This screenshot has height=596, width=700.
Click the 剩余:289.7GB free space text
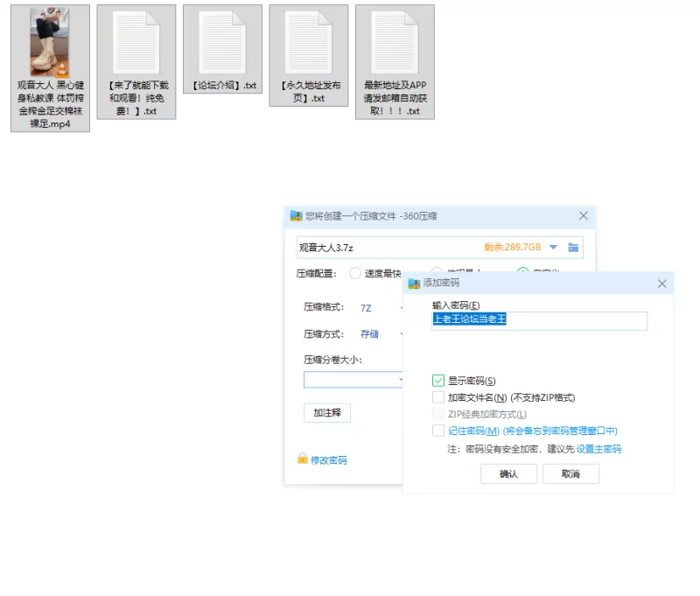tap(513, 248)
